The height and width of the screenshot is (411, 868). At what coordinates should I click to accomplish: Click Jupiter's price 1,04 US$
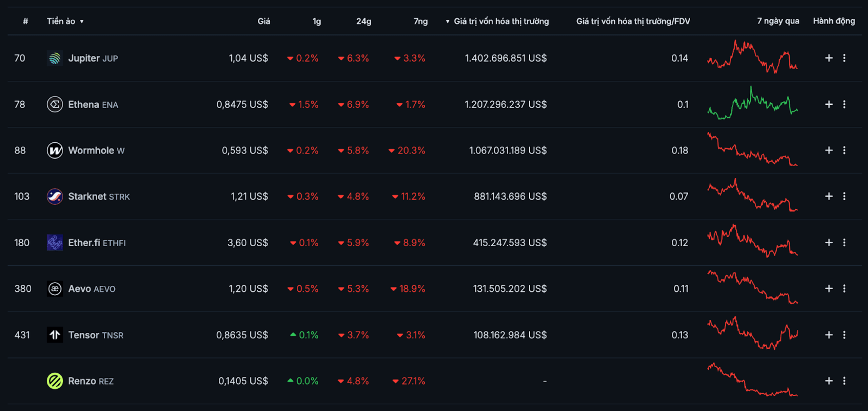(x=249, y=58)
